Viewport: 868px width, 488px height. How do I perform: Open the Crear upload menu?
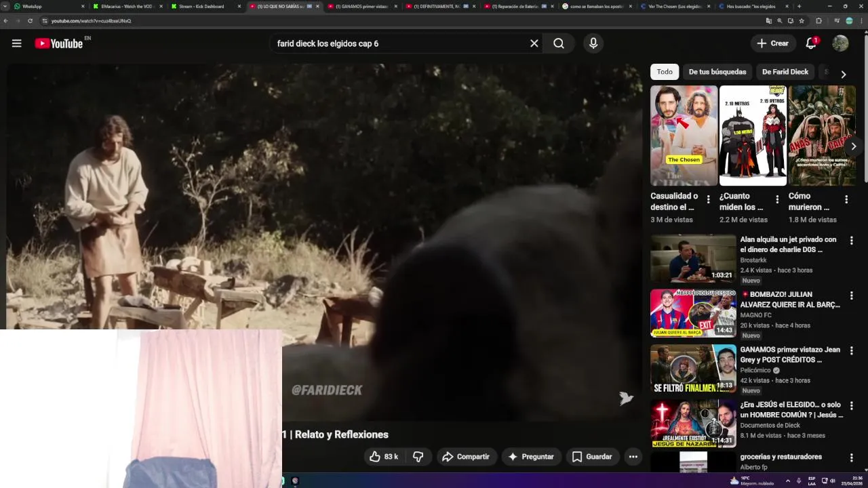(x=773, y=43)
